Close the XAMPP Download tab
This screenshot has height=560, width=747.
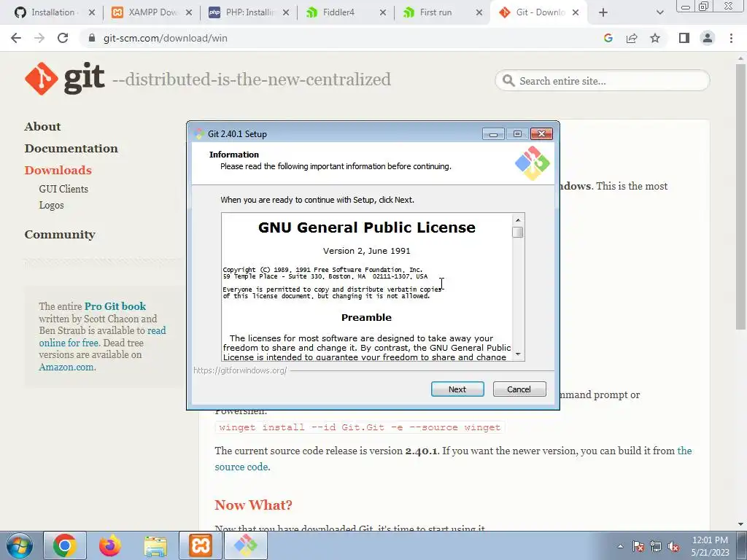pyautogui.click(x=189, y=12)
